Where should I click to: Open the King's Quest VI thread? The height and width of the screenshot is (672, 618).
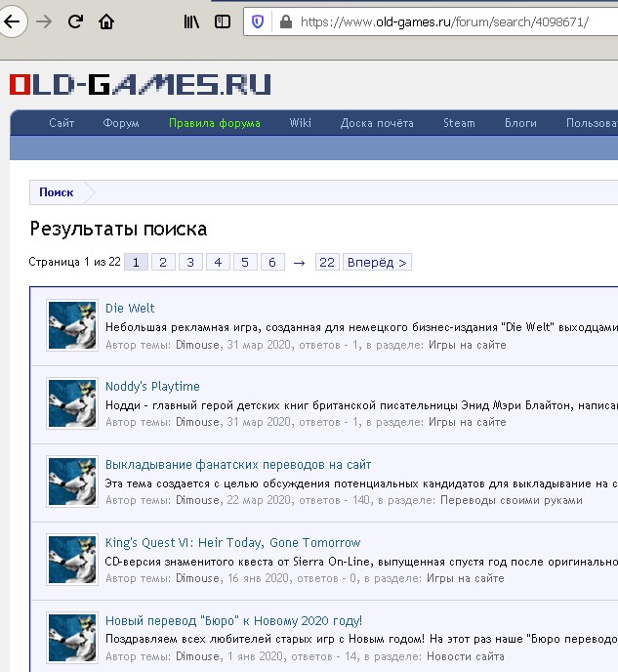(233, 542)
